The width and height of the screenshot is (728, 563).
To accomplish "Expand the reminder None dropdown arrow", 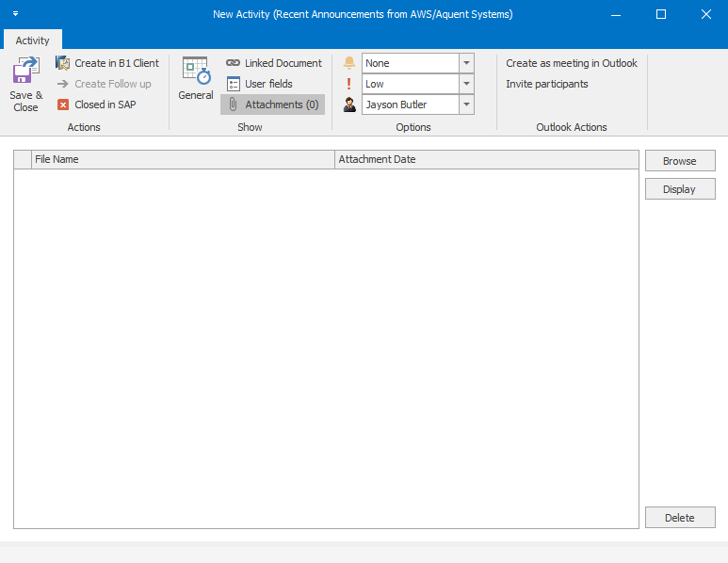I will click(466, 63).
